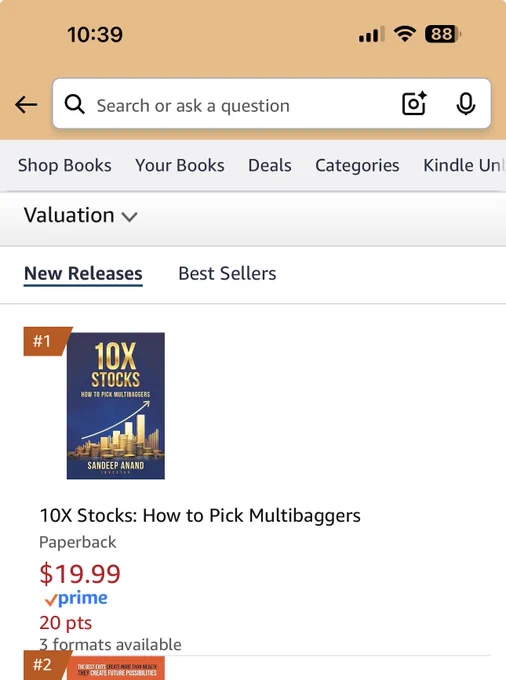Tap the battery indicator in status bar
The height and width of the screenshot is (680, 506).
click(443, 34)
